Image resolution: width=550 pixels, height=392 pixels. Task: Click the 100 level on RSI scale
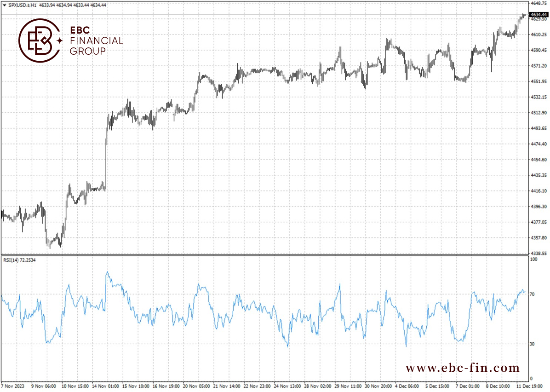(x=533, y=259)
